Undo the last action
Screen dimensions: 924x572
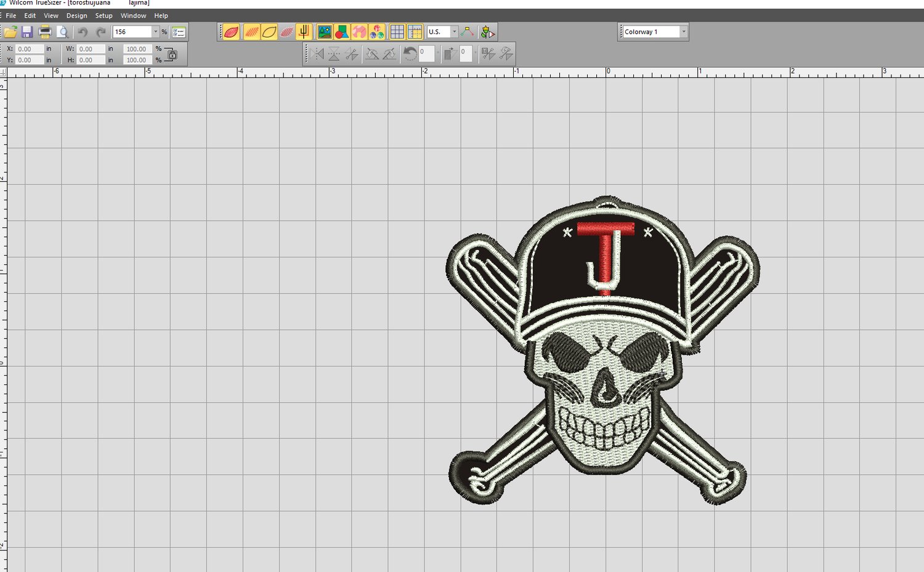pos(83,31)
